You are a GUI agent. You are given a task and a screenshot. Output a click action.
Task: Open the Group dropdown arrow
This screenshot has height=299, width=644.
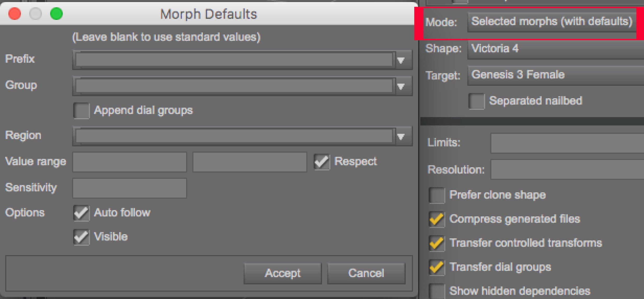401,86
